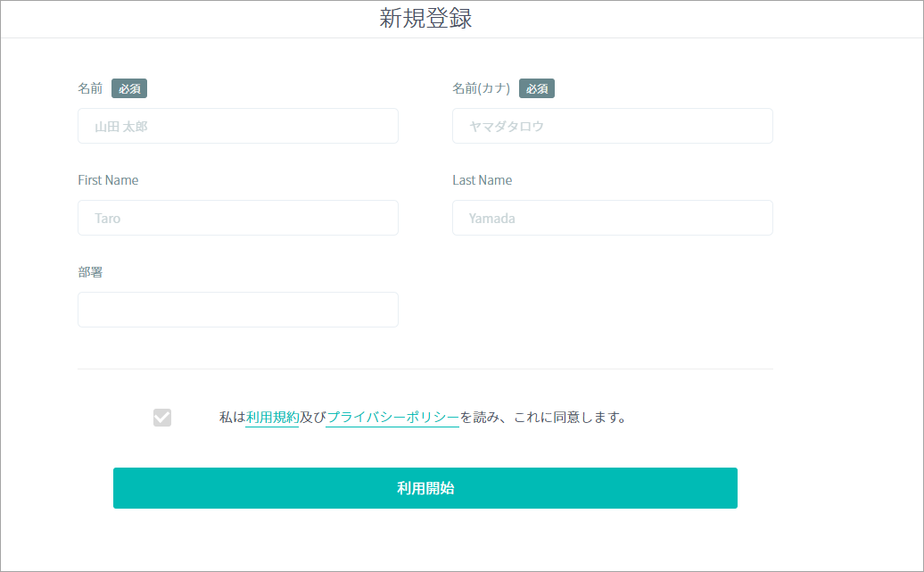Open the プライバシーポリシー link
Image resolution: width=924 pixels, height=572 pixels.
tap(392, 418)
